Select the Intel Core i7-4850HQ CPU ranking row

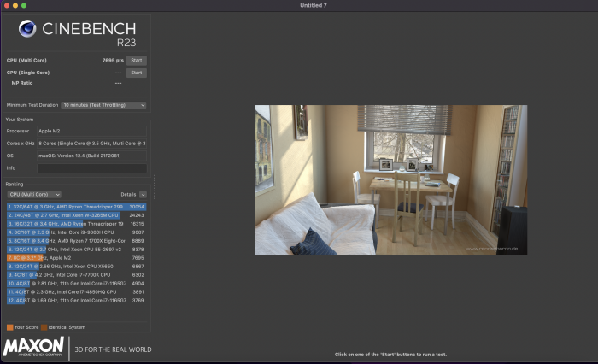click(76, 292)
